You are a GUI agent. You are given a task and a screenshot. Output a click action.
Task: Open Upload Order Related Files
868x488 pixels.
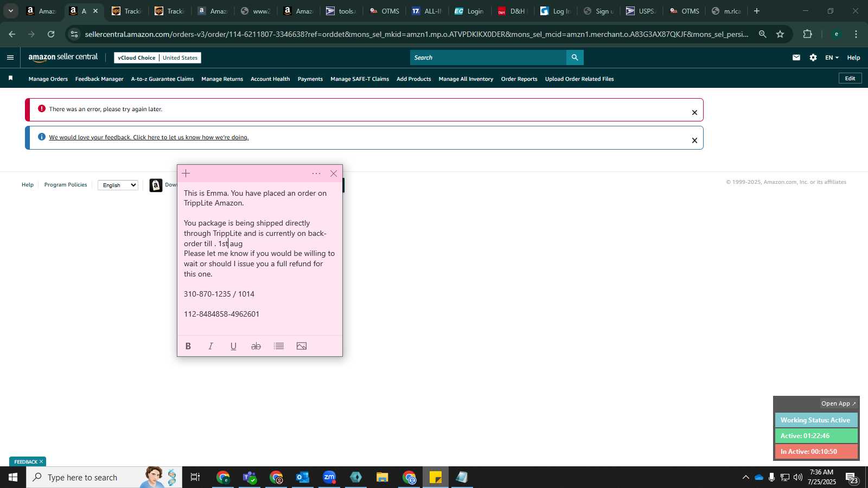[x=579, y=79]
